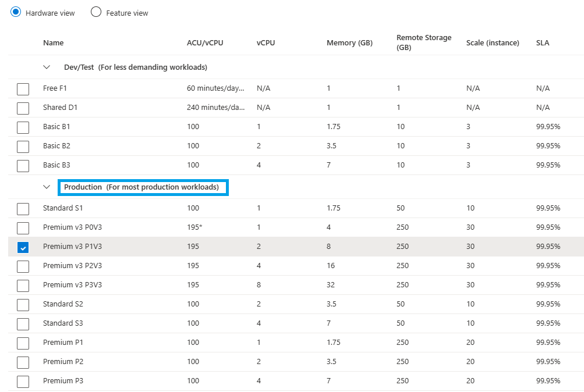The image size is (584, 392).
Task: Switch to Feature view radio option
Action: coord(96,12)
